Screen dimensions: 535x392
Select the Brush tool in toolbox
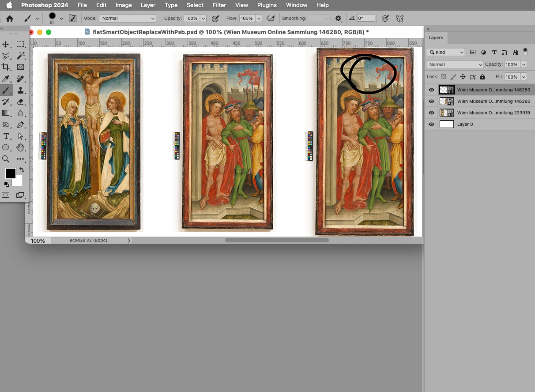point(6,90)
